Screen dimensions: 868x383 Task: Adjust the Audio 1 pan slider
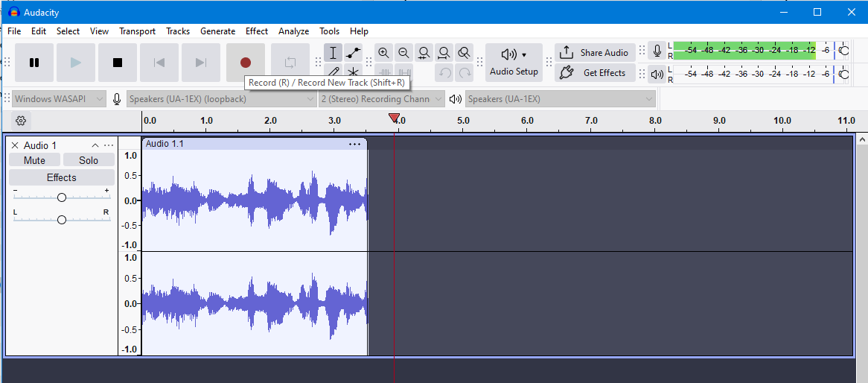[62, 220]
